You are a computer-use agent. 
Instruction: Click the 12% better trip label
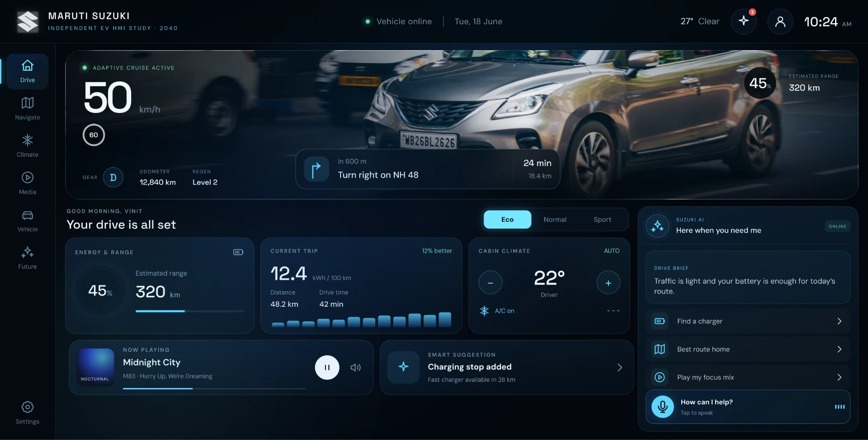coord(437,251)
